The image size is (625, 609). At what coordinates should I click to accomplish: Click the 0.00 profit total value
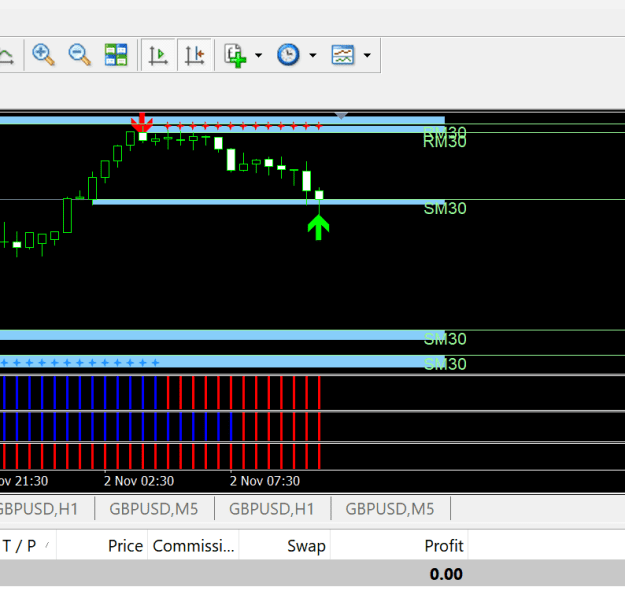click(446, 574)
